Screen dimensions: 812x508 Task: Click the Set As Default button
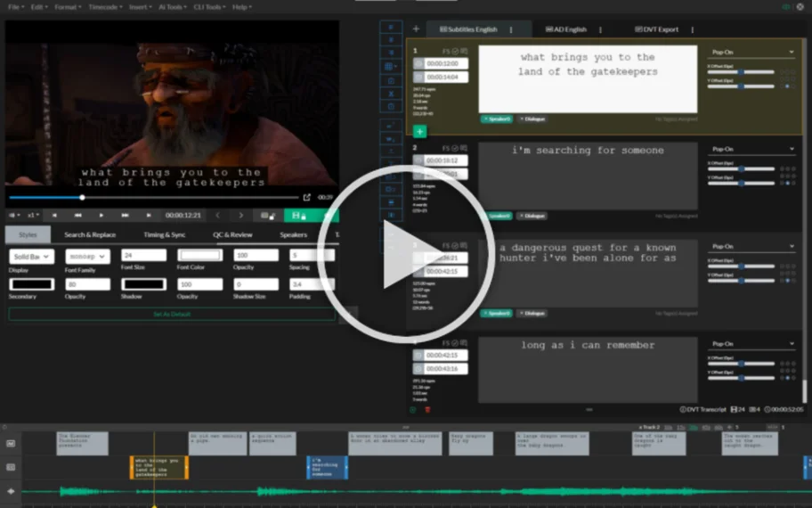[172, 314]
